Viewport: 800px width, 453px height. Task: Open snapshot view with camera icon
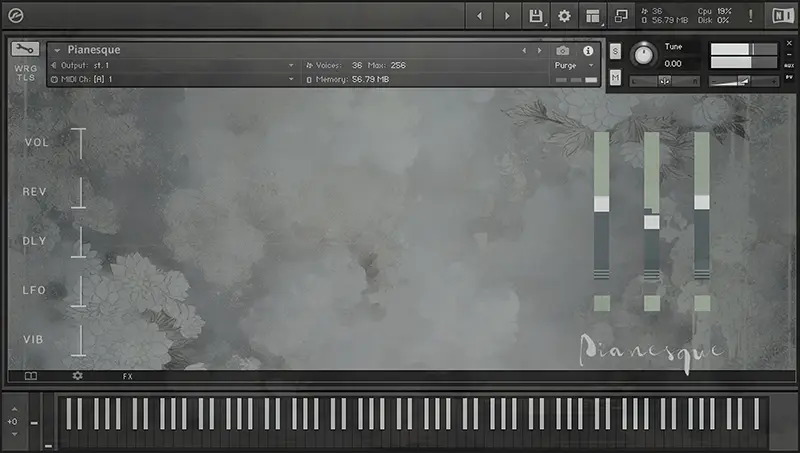563,51
